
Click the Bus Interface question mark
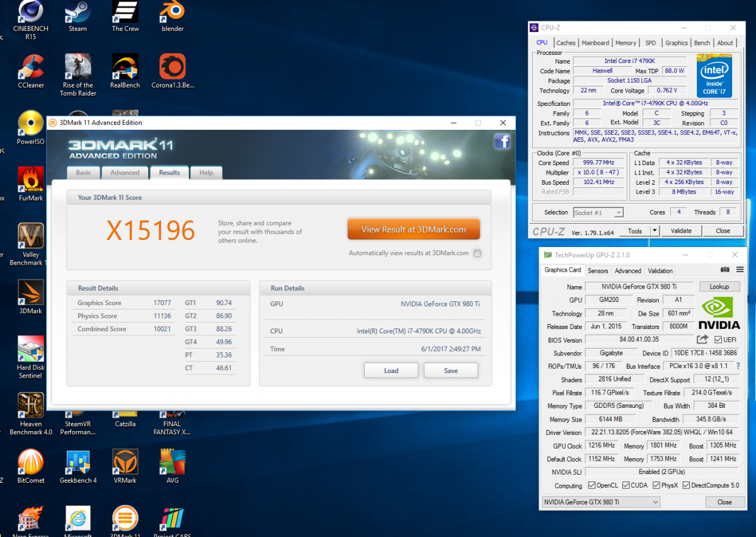738,366
